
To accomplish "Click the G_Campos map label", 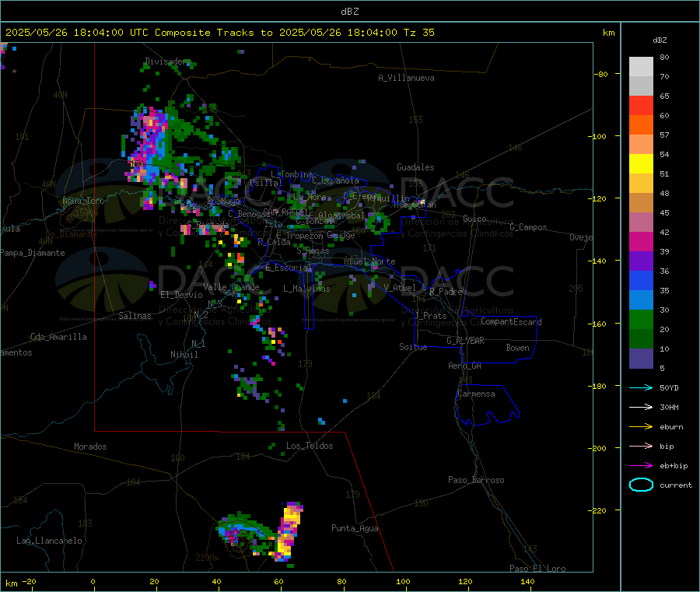I will click(x=528, y=227).
